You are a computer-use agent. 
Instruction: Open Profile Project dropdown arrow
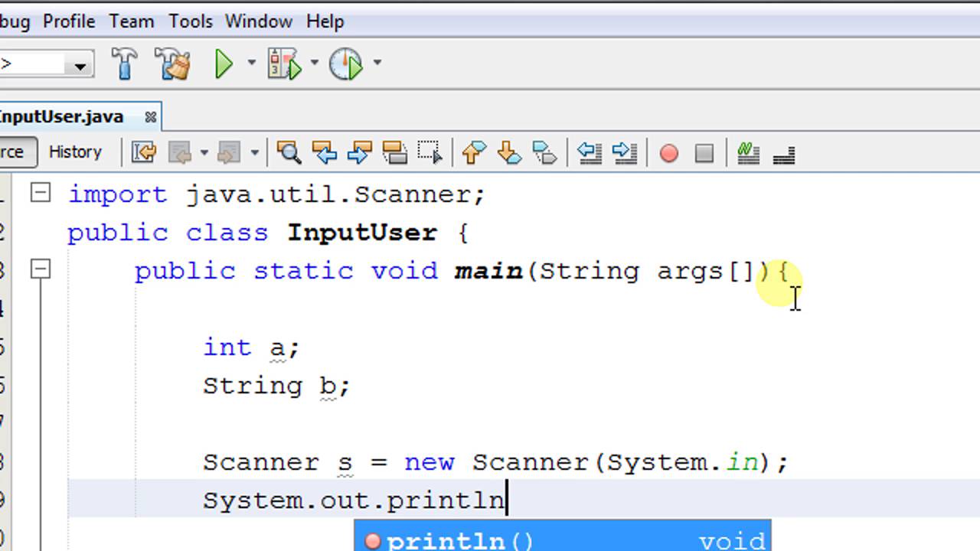[377, 64]
